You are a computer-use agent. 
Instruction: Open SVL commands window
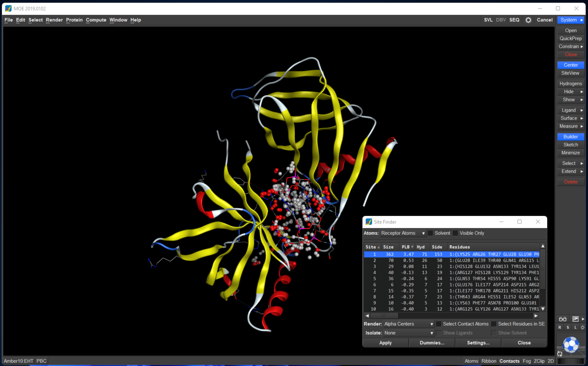pyautogui.click(x=488, y=20)
